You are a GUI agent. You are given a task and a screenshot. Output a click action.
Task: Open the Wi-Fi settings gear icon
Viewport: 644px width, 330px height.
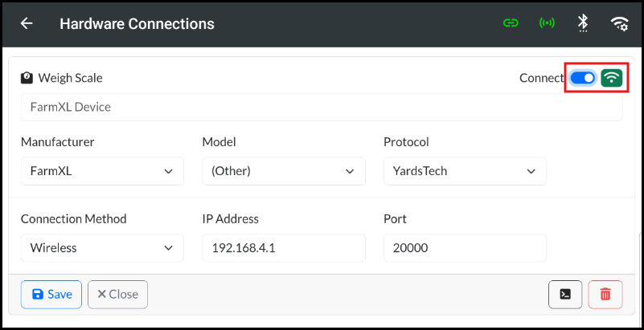[620, 24]
